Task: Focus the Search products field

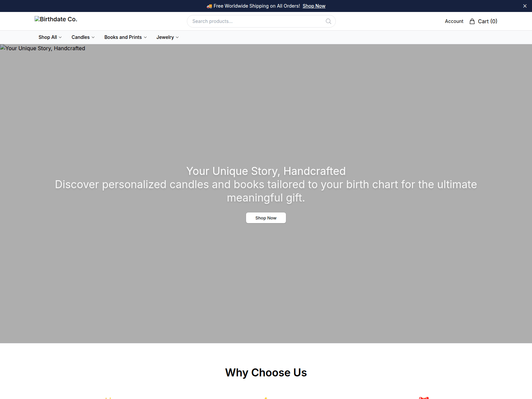Action: pos(261,21)
